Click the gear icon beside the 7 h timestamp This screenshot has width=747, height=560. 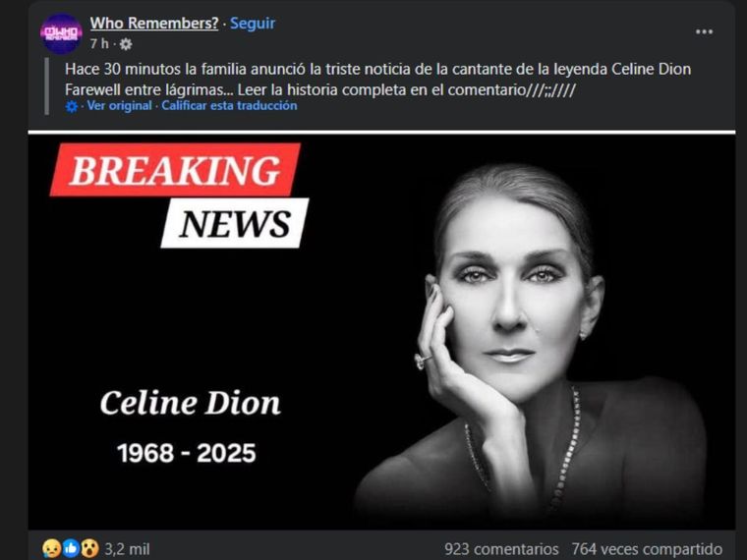point(126,44)
